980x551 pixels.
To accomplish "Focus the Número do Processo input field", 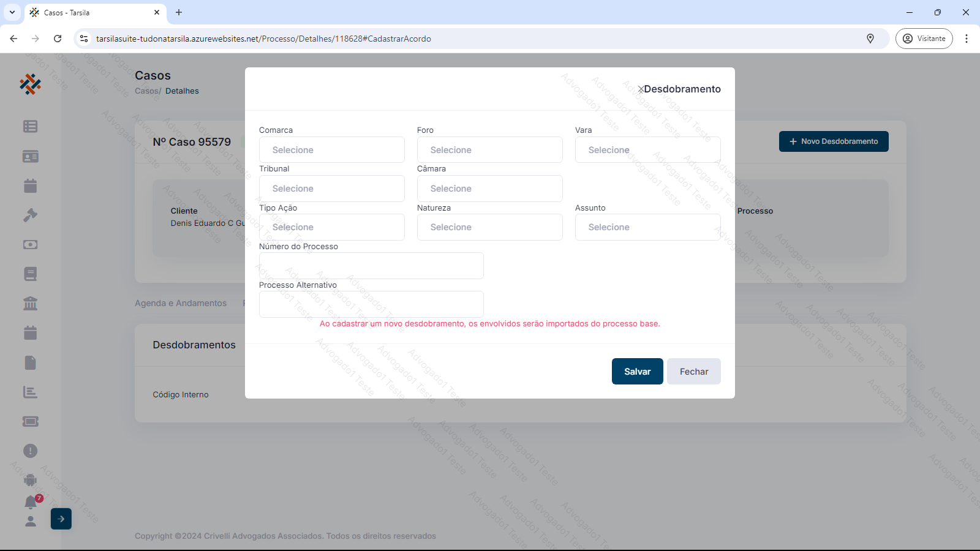I will [371, 266].
